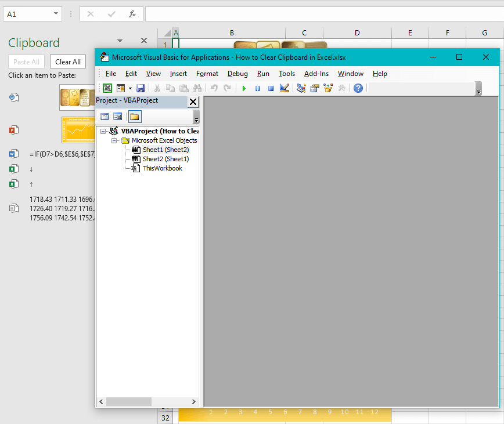Open the Insert menu

click(178, 74)
